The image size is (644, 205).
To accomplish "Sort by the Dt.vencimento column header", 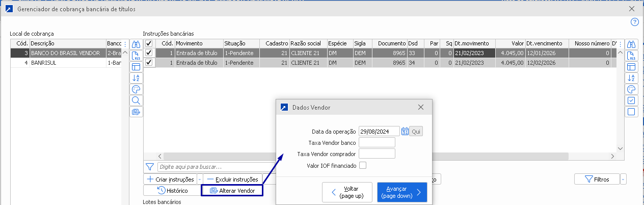I will (x=546, y=44).
